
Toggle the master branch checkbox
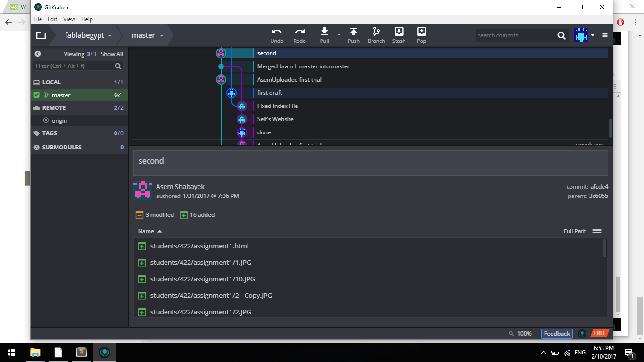(37, 95)
